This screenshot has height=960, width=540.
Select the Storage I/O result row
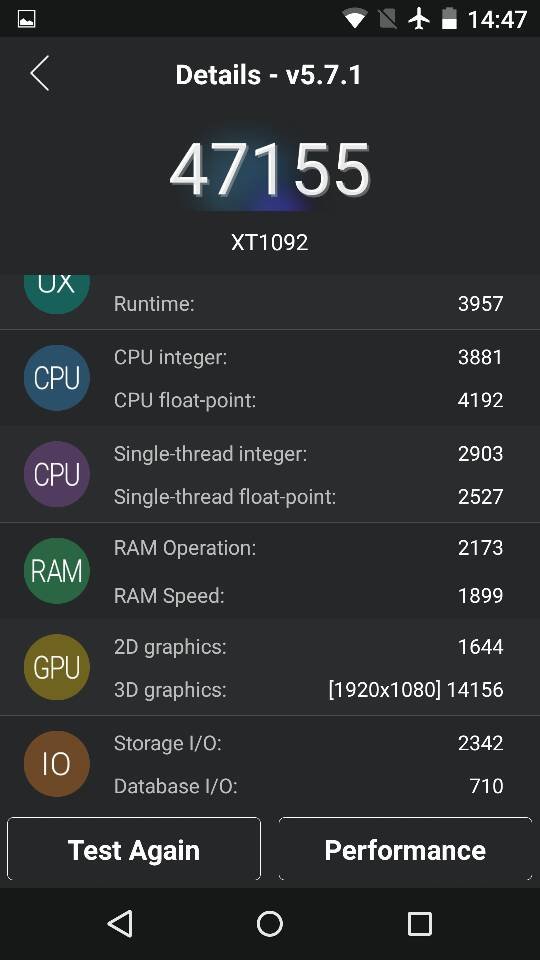click(309, 743)
